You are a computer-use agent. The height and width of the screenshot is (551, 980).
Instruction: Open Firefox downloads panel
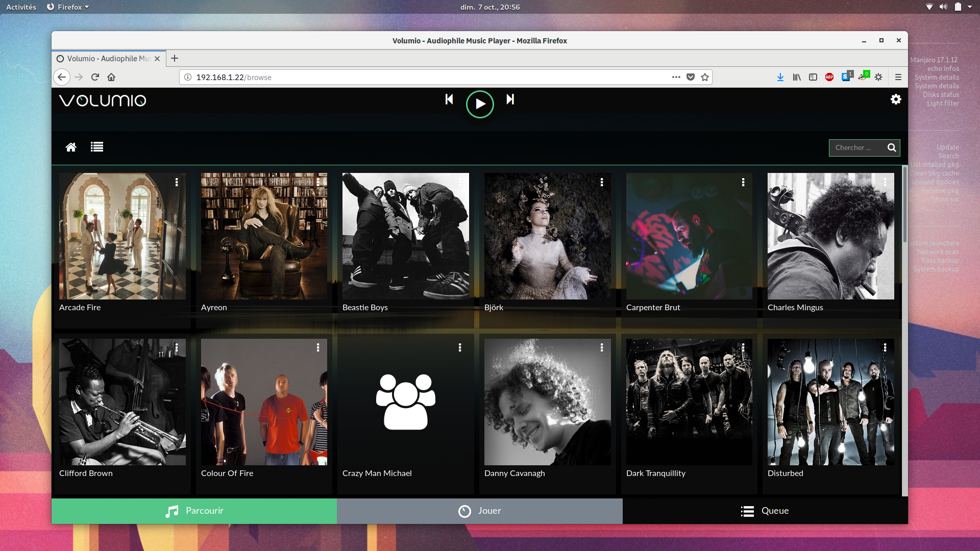pyautogui.click(x=780, y=77)
